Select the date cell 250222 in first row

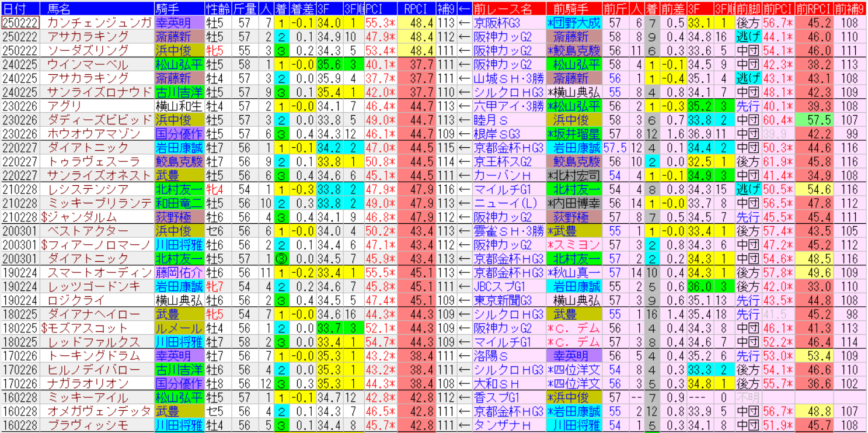20,23
